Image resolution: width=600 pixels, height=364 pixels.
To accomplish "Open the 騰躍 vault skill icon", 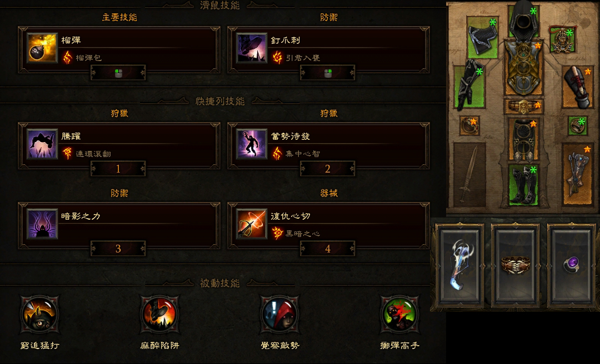I will click(x=42, y=144).
